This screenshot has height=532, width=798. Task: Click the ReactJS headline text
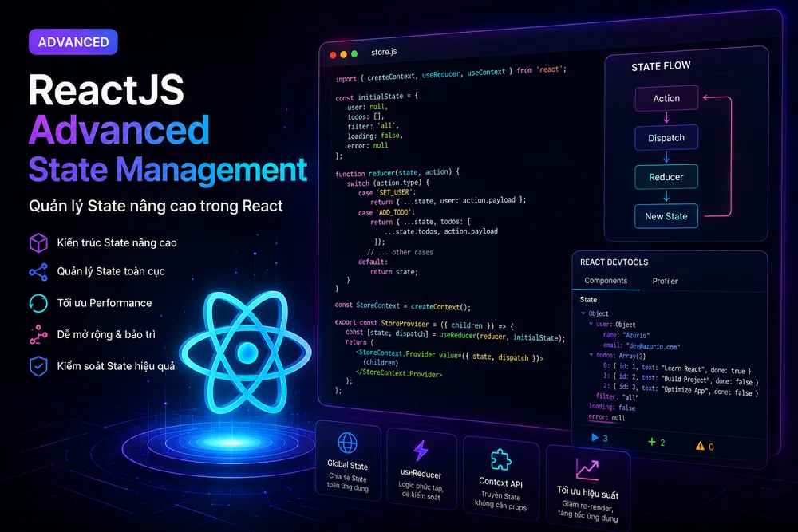(x=106, y=90)
